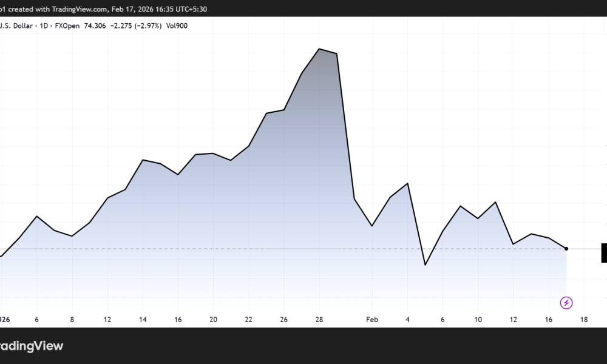
Task: Click the last price dot on the chart
Action: [x=565, y=248]
